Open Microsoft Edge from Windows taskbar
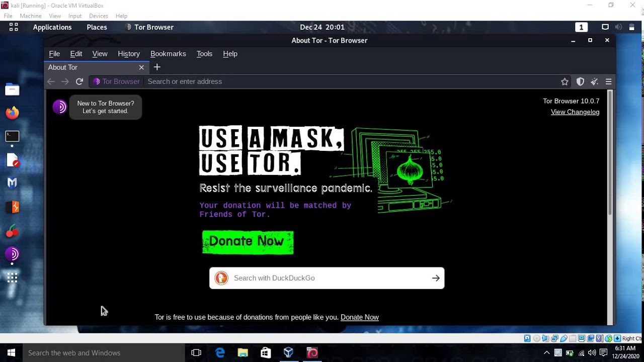 coord(220,353)
